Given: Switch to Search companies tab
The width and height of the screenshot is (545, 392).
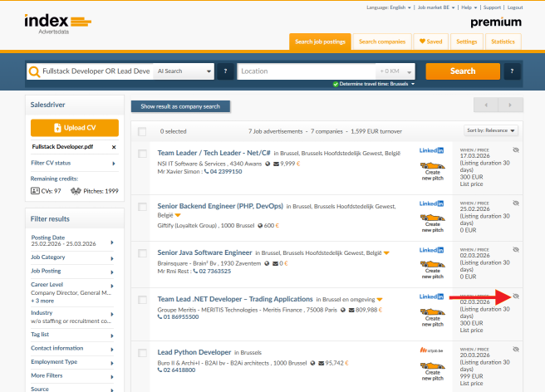Looking at the screenshot, I should (x=382, y=42).
